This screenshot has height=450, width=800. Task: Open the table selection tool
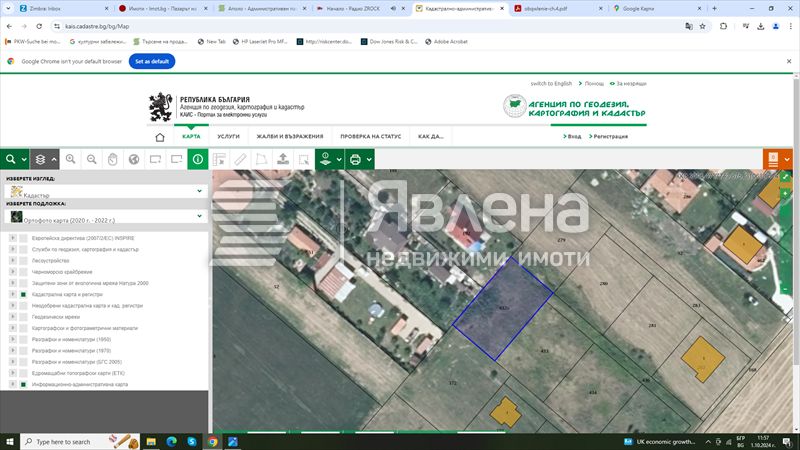(219, 160)
